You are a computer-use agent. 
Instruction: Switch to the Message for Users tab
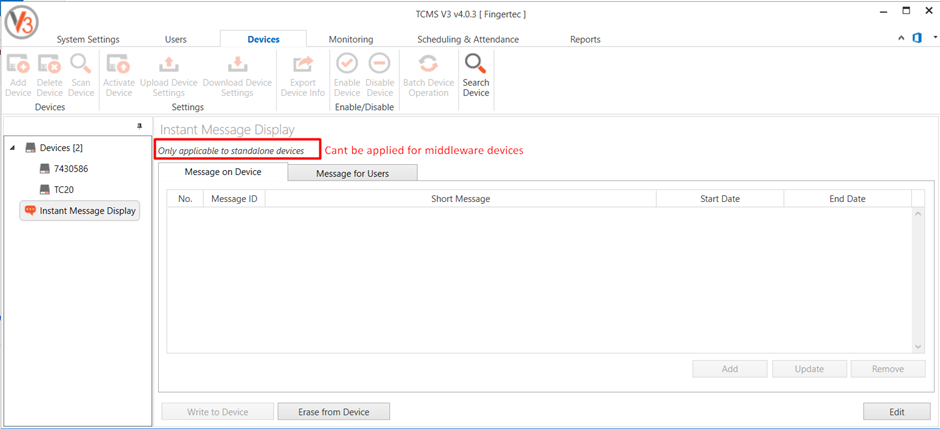tap(352, 173)
